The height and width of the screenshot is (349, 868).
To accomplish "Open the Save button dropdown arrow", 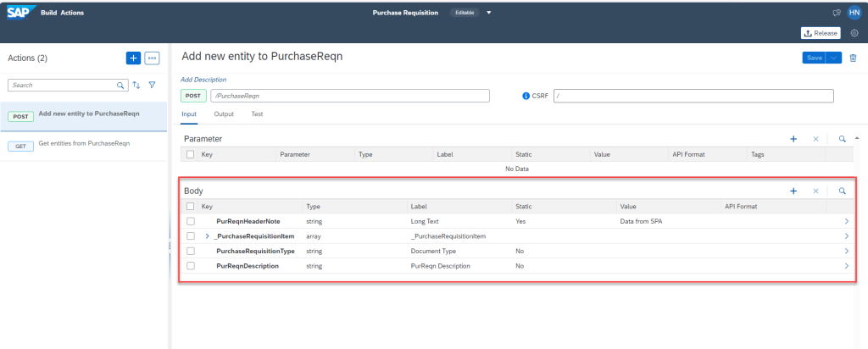I will (835, 58).
